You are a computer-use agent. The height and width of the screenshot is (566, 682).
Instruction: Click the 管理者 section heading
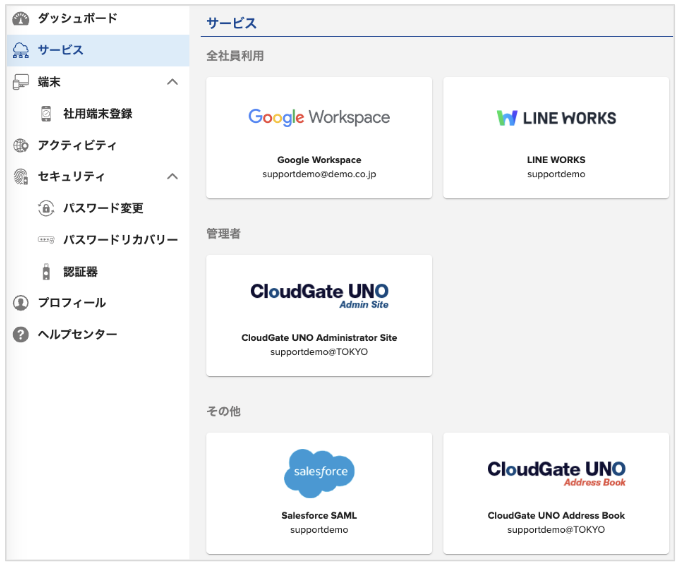tap(224, 234)
